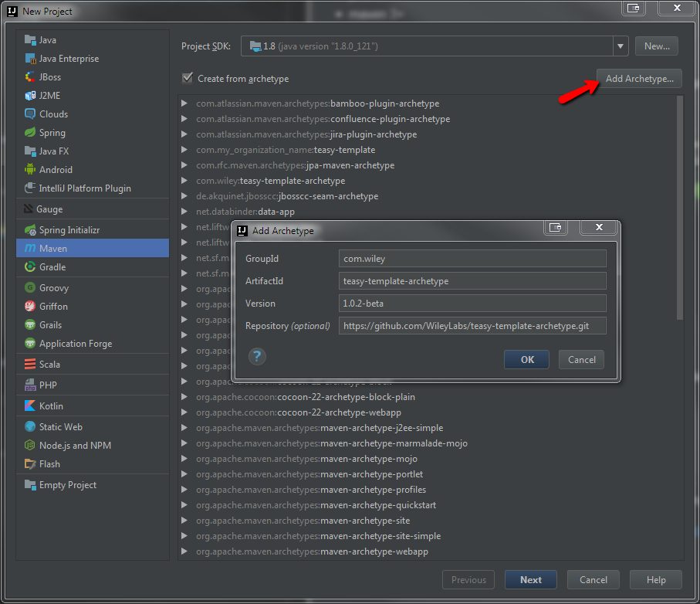Select maven-archetype-portlet row
This screenshot has height=604, width=700.
pyautogui.click(x=428, y=474)
